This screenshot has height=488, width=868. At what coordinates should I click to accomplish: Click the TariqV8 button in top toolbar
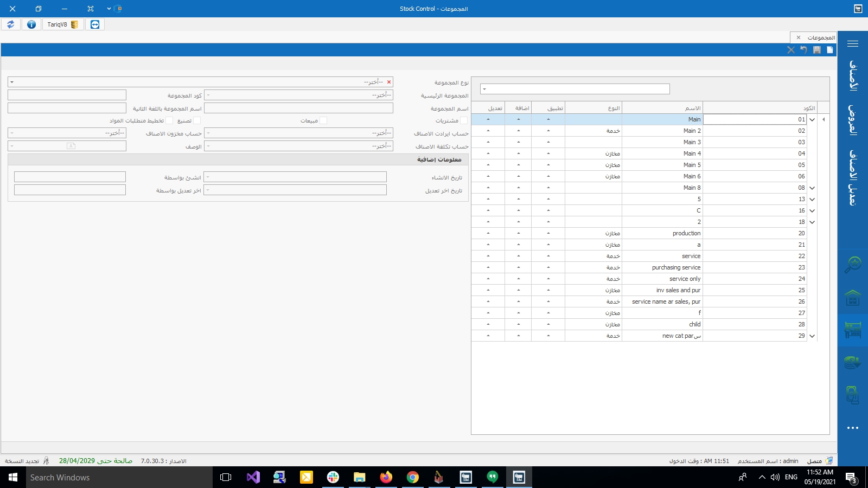pyautogui.click(x=62, y=24)
